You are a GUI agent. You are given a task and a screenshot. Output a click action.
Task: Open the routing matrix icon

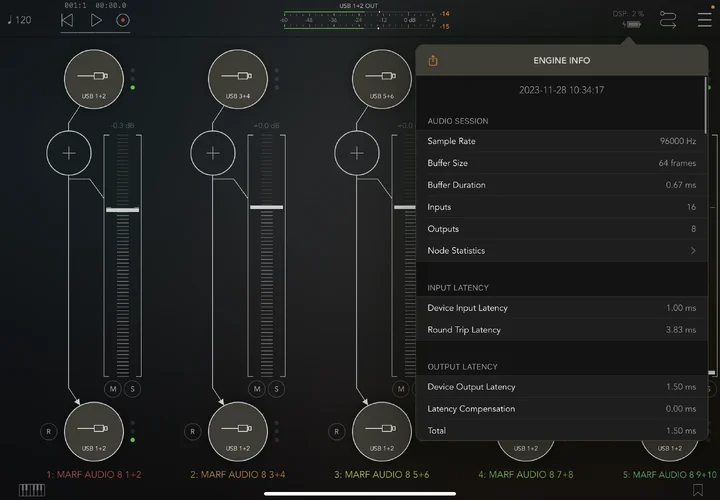pyautogui.click(x=669, y=19)
